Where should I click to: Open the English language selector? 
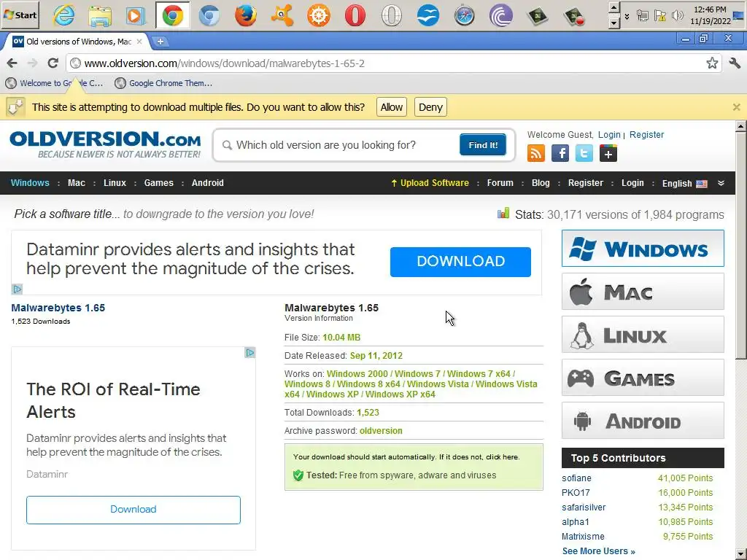684,183
